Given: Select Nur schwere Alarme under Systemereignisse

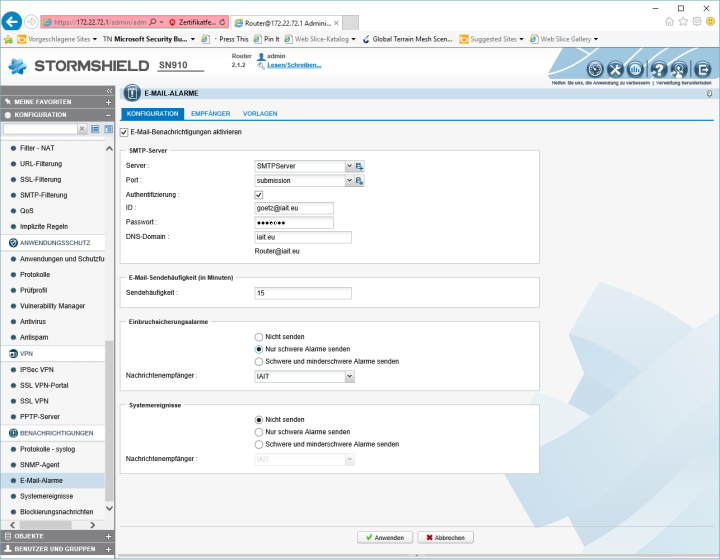Looking at the screenshot, I should (x=259, y=432).
